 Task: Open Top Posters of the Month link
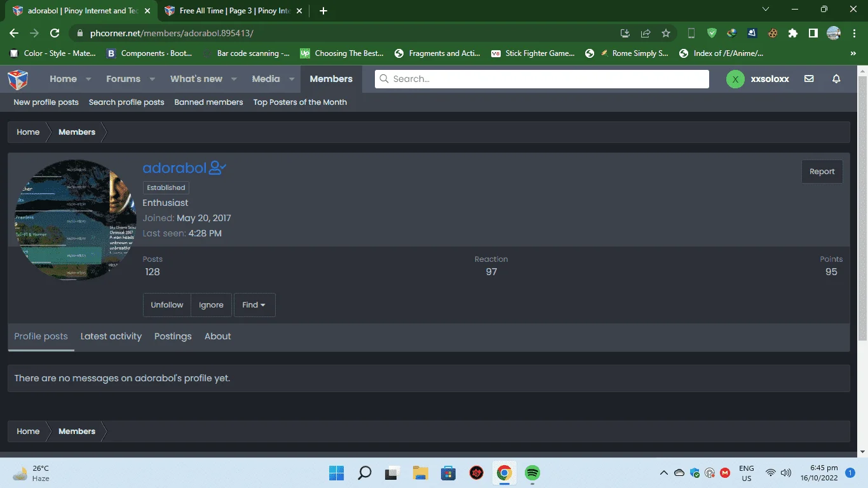(x=300, y=102)
